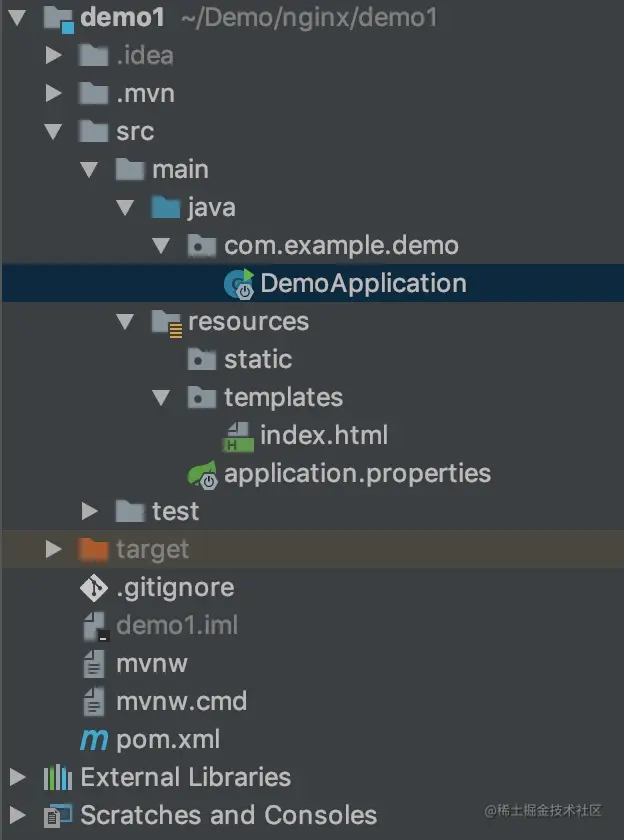Screen dimensions: 624x840
Task: Click the application.properties Spring leaf icon
Action: [202, 474]
